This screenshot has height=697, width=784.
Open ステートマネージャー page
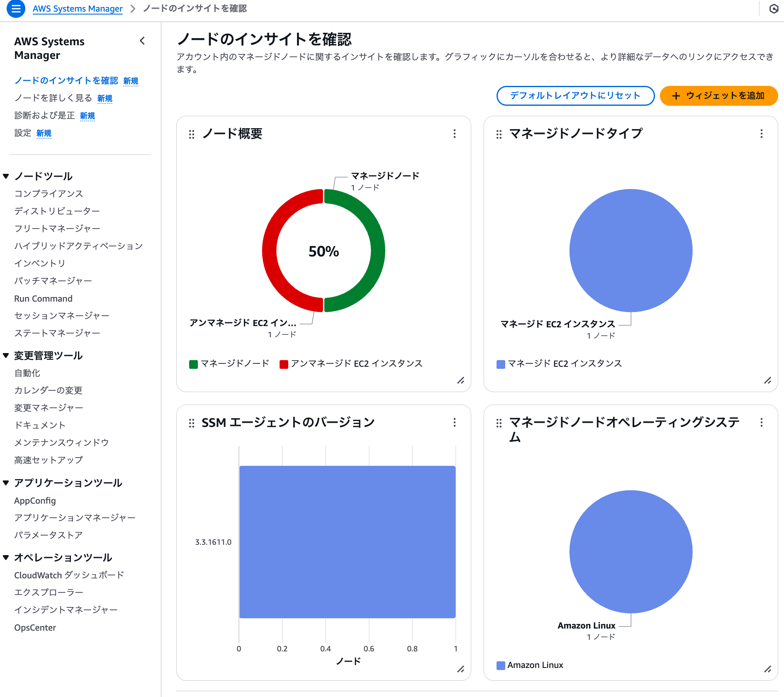[57, 333]
